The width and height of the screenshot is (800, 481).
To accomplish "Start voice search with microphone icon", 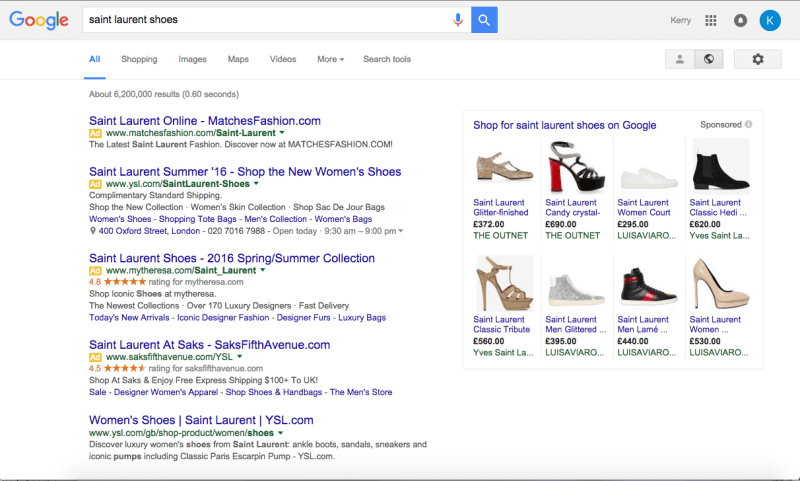I will 458,20.
